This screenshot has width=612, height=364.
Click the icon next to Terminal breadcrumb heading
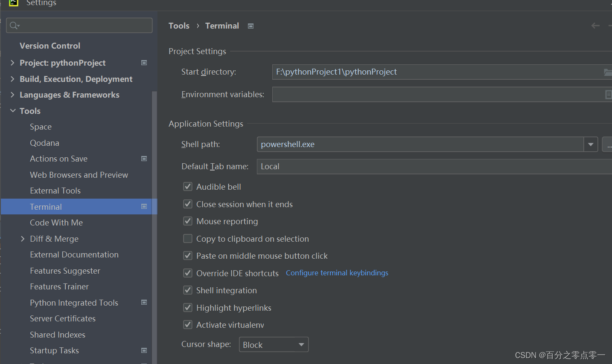coord(251,26)
